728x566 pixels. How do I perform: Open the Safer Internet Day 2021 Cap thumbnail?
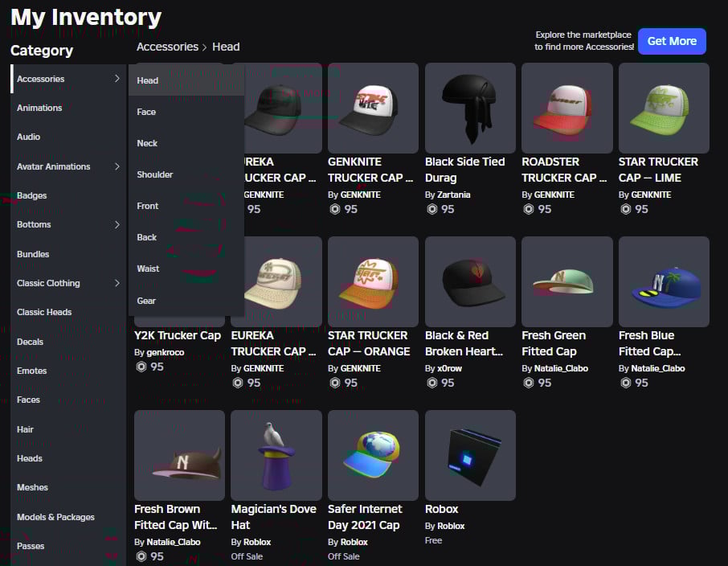pyautogui.click(x=373, y=455)
